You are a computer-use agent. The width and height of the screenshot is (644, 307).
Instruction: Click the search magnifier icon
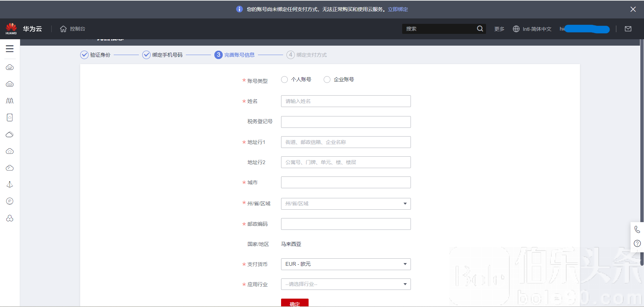480,29
